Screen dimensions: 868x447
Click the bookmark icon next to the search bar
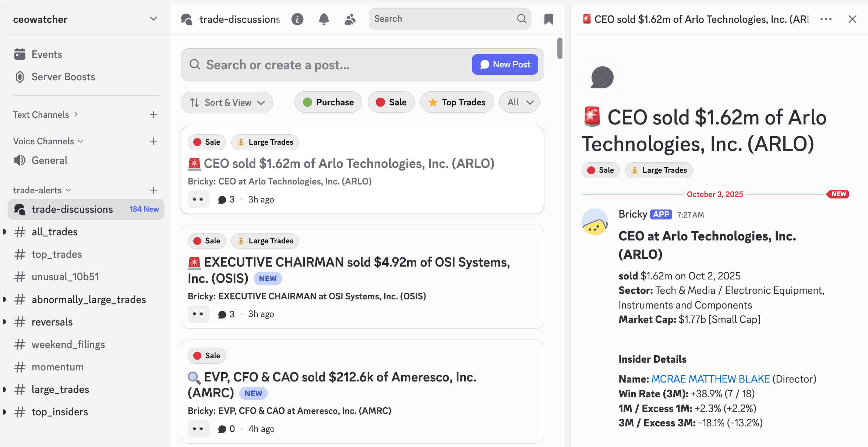548,19
